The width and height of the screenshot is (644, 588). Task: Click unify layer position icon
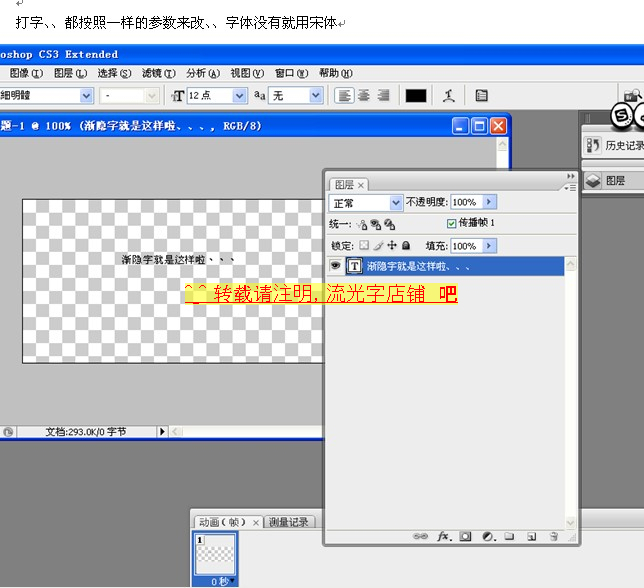[x=362, y=224]
